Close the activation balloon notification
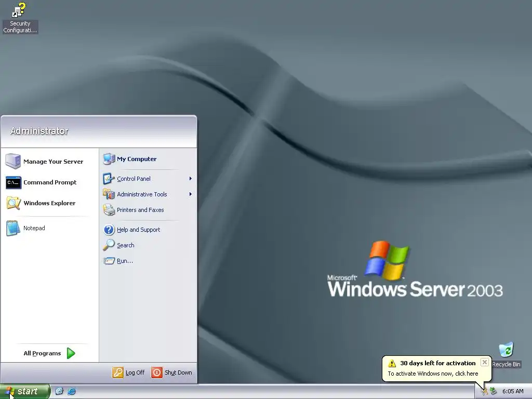 (x=485, y=362)
